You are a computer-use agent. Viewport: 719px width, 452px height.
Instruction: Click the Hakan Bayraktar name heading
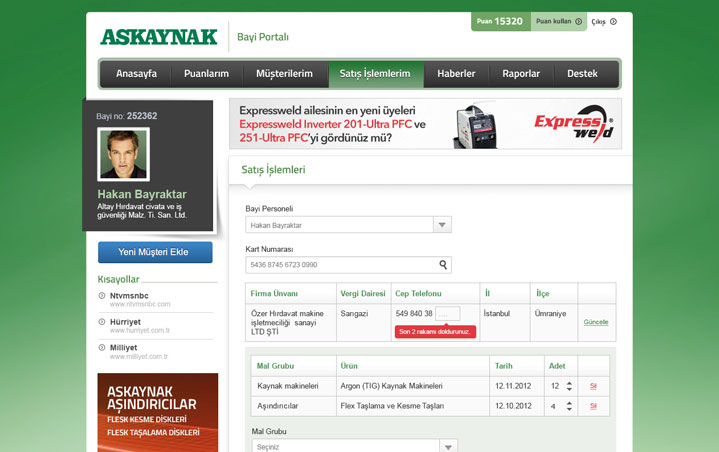[142, 194]
